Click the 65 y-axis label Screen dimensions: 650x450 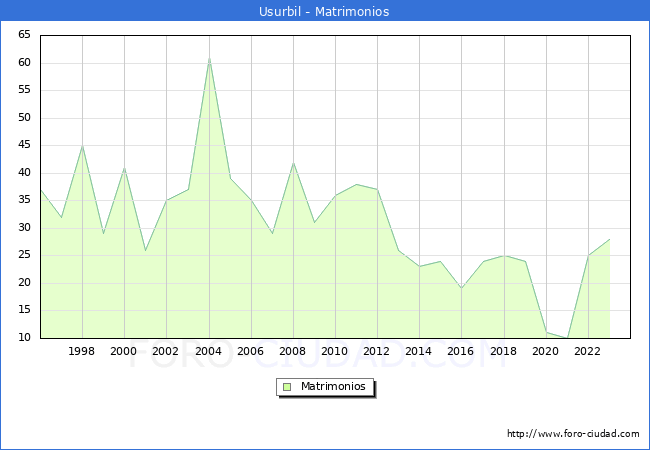click(24, 35)
